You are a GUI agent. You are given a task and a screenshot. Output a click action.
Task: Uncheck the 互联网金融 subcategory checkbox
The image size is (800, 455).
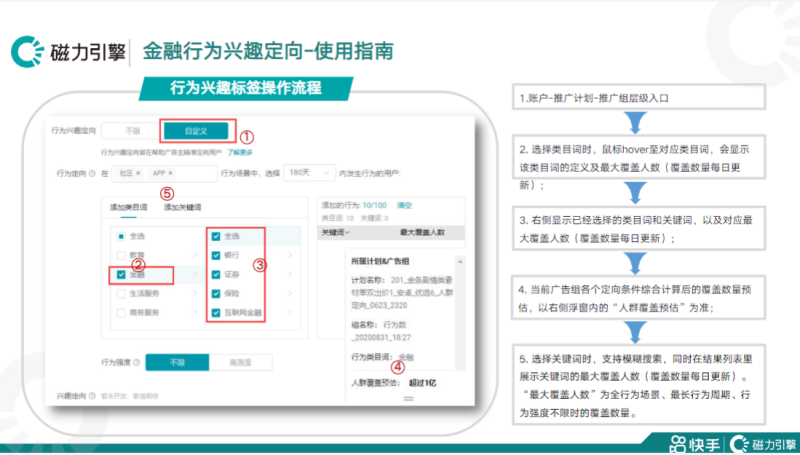216,312
